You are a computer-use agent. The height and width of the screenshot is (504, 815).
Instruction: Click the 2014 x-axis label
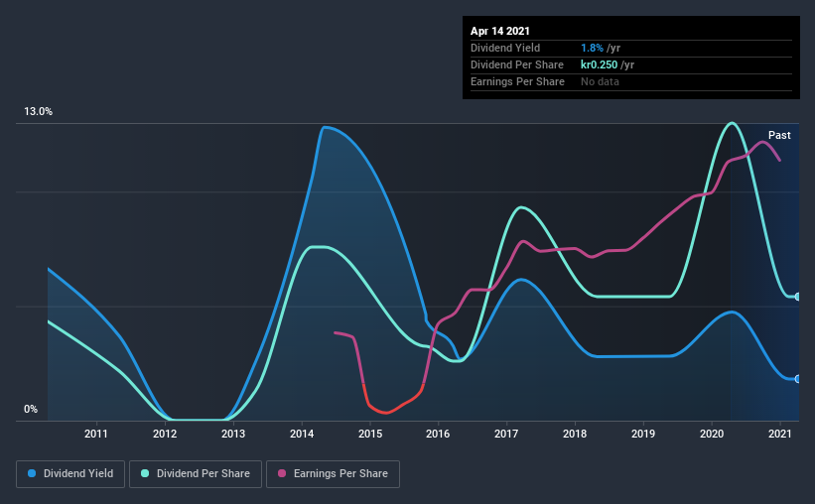[302, 434]
